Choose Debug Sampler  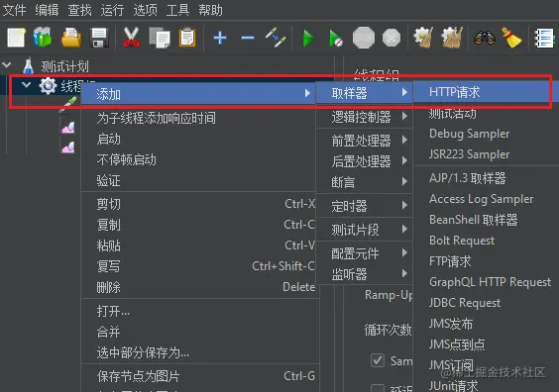487,134
